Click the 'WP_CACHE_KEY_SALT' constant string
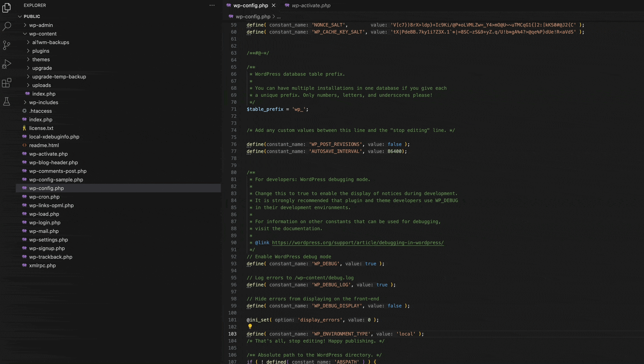The width and height of the screenshot is (644, 364). pos(338,32)
